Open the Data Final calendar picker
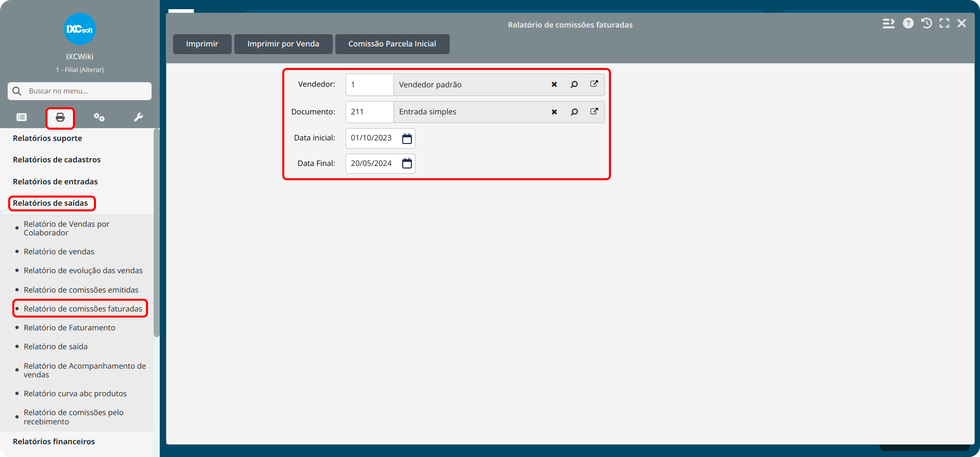980x457 pixels. (x=407, y=163)
